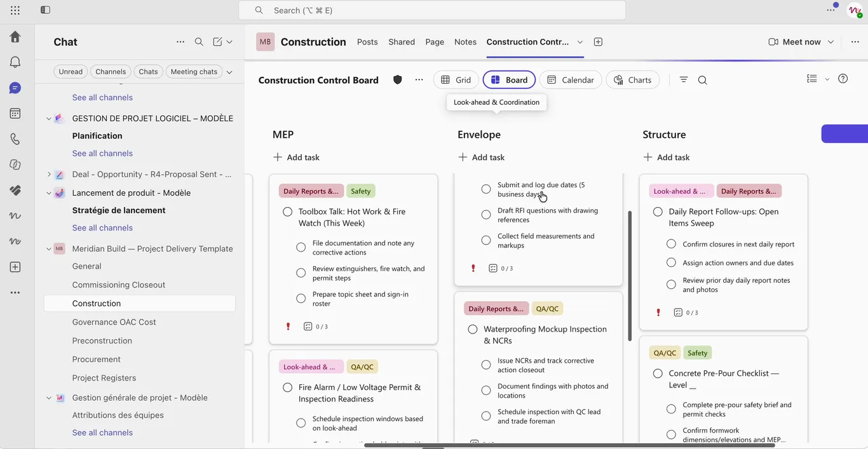This screenshot has height=449, width=868.
Task: Open the Posts tab
Action: coord(367,42)
